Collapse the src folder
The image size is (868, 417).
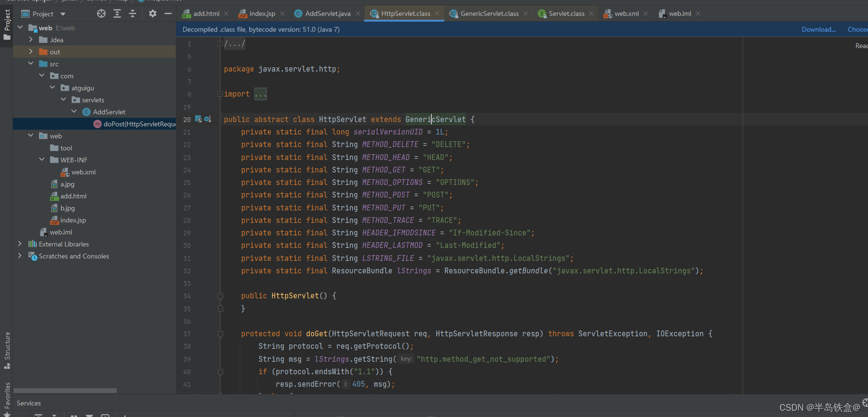(31, 63)
